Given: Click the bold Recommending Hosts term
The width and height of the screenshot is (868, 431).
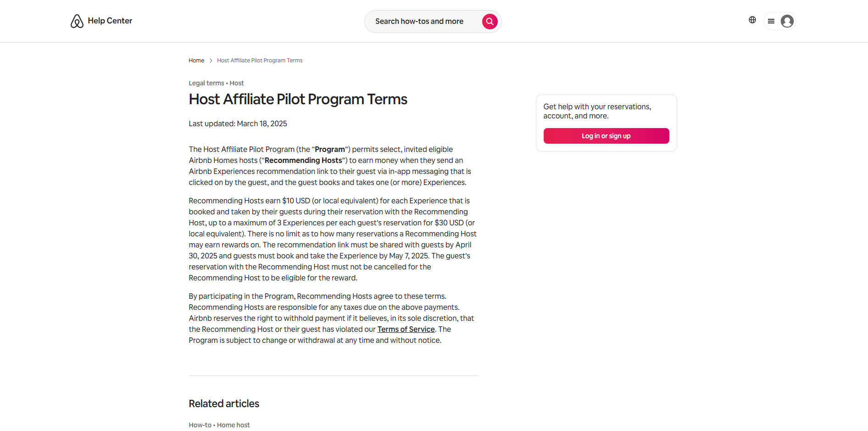Looking at the screenshot, I should (x=303, y=160).
